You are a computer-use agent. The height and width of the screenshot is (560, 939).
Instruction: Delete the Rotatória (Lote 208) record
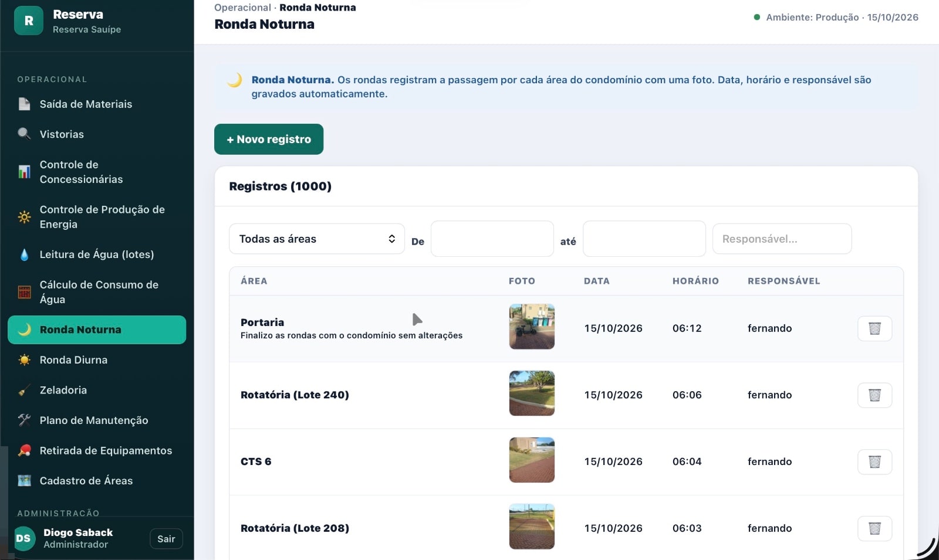(874, 528)
